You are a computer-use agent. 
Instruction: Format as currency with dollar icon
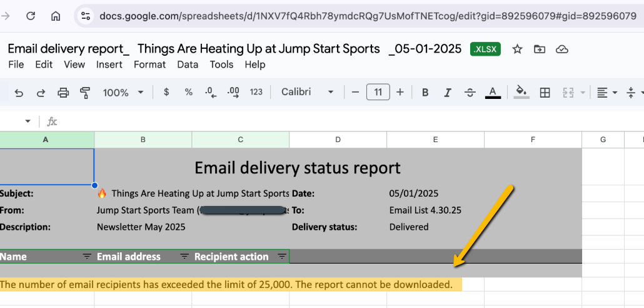click(x=166, y=92)
